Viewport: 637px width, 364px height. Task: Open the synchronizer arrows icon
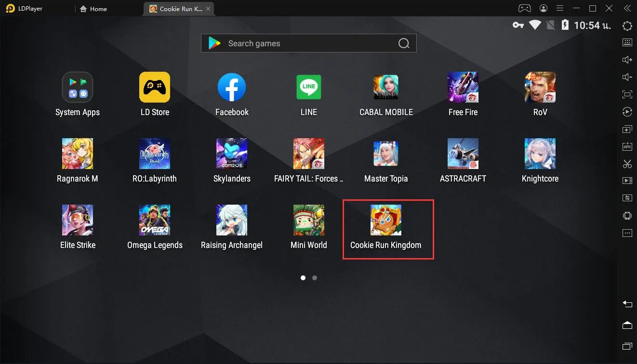627,198
